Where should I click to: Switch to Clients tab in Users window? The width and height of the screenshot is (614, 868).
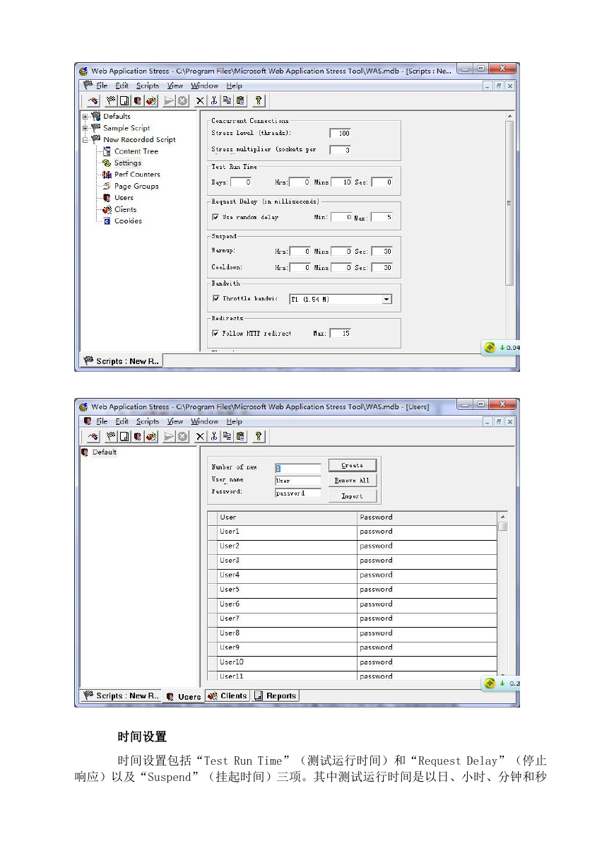pos(228,696)
